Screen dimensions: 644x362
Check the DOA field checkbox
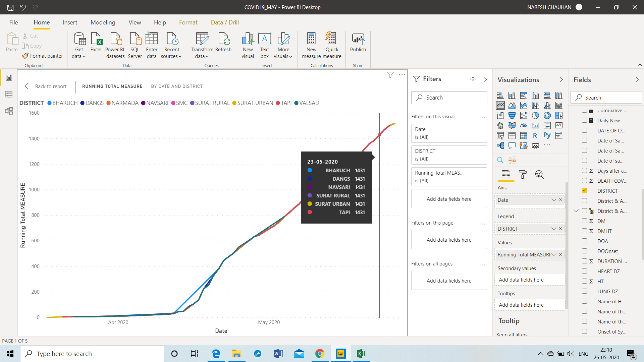pyautogui.click(x=585, y=241)
